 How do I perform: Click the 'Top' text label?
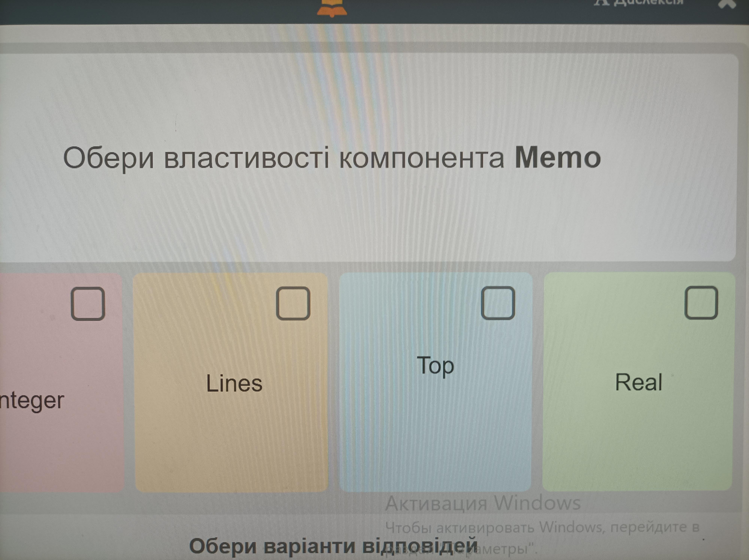tap(435, 365)
